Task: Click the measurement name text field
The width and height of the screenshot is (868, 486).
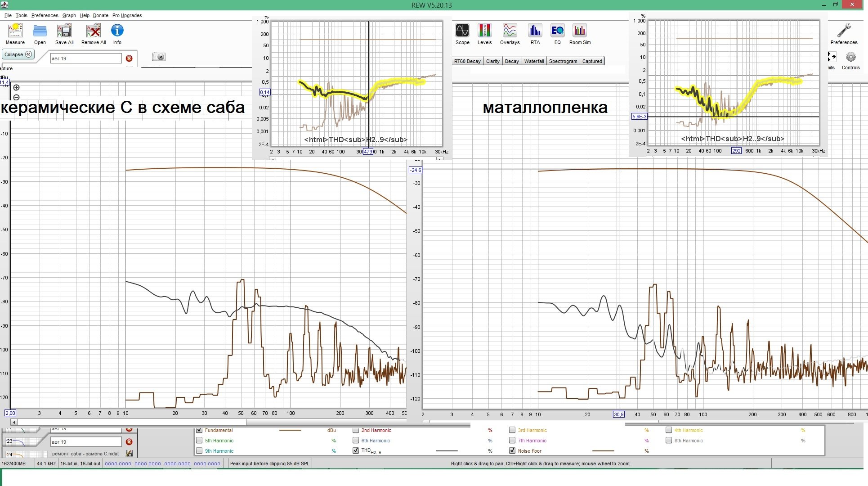Action: click(85, 58)
